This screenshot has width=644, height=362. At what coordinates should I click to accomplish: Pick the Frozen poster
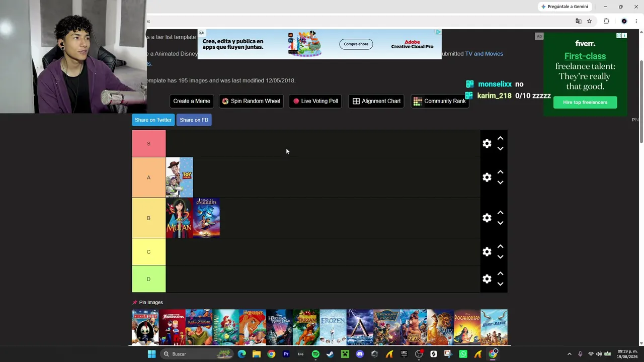click(x=333, y=327)
